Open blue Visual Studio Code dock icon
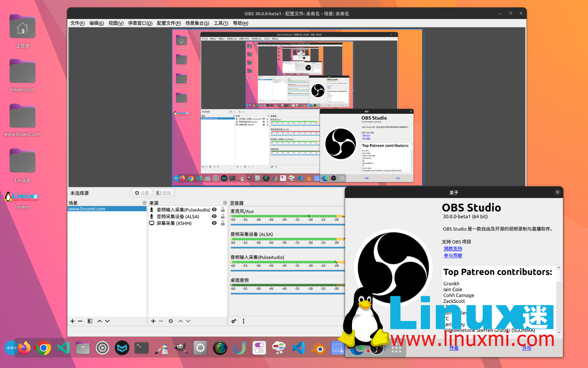The height and width of the screenshot is (368, 588). (299, 348)
